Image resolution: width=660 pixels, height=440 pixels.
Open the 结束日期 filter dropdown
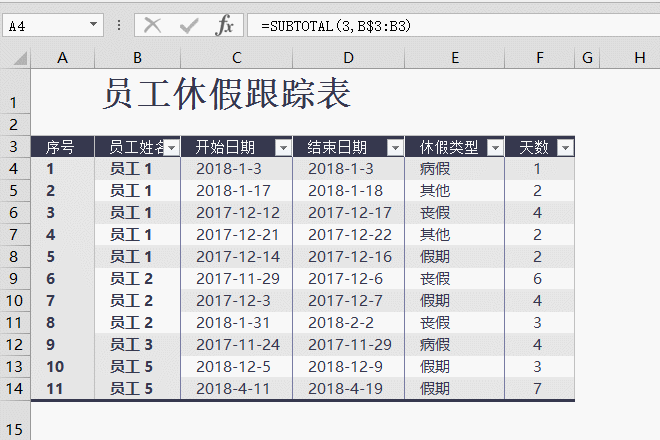click(395, 148)
